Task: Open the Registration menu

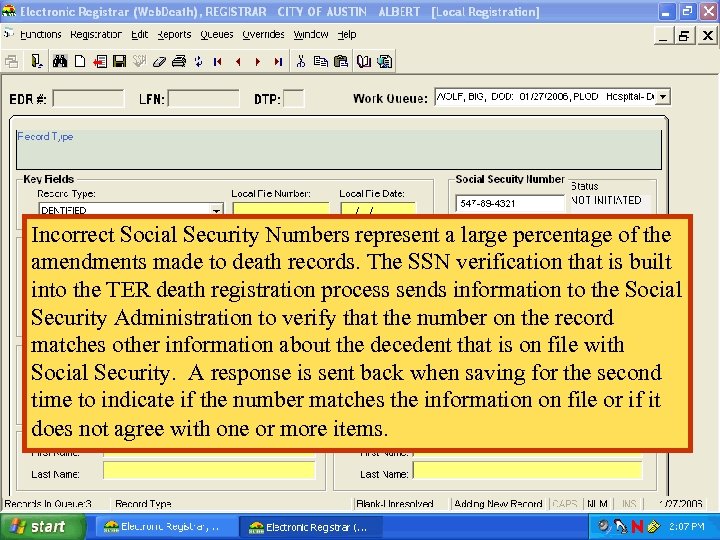Action: (x=96, y=34)
